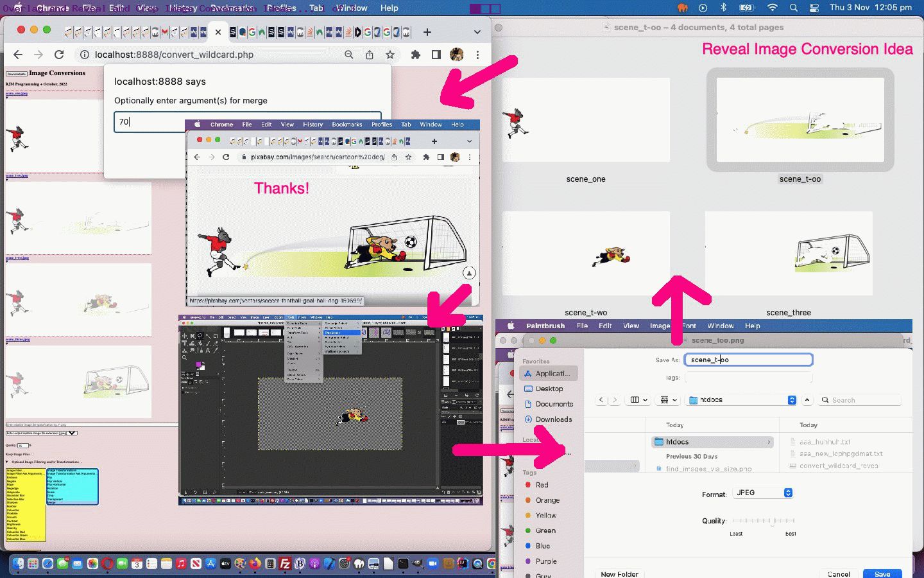Open Window menu in top bar

tap(352, 8)
